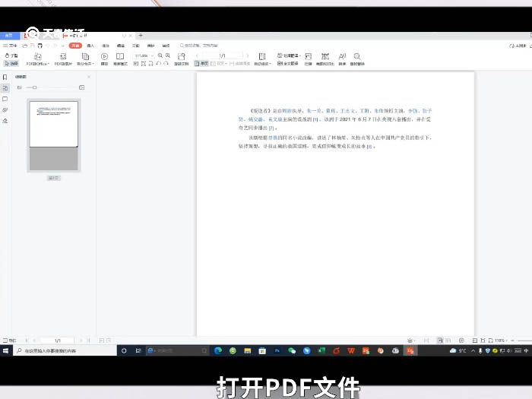Toggle Single Page view

click(x=201, y=63)
